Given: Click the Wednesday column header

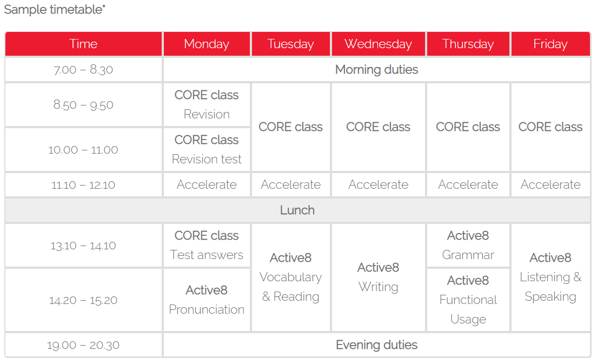Looking at the screenshot, I should (378, 44).
